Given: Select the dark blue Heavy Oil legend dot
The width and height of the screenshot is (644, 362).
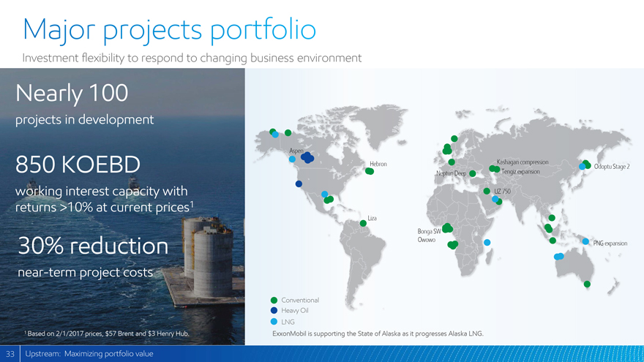Looking at the screenshot, I should pos(274,311).
